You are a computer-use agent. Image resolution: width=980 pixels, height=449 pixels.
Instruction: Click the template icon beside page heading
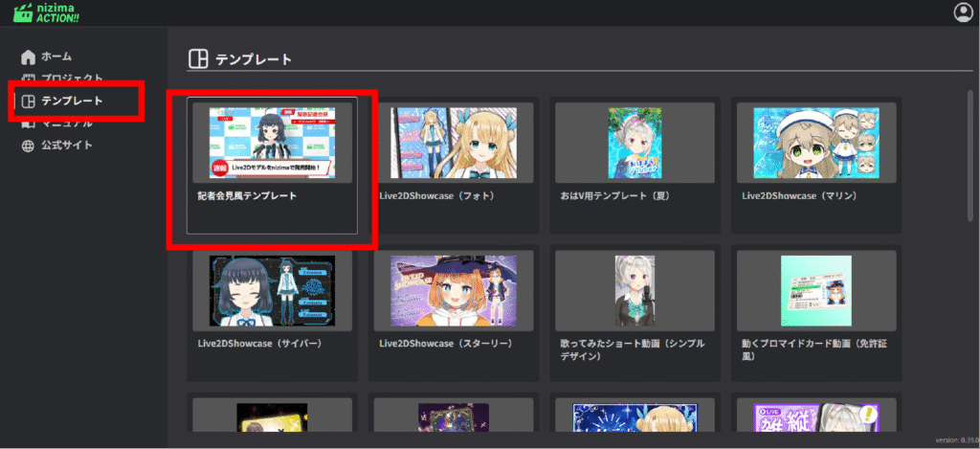(x=198, y=59)
